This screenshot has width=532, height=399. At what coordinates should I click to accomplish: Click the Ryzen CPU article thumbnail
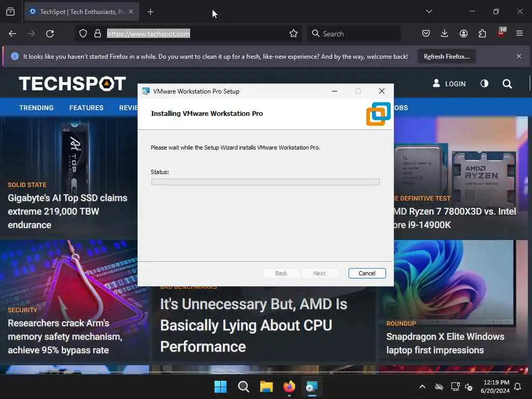(460, 155)
